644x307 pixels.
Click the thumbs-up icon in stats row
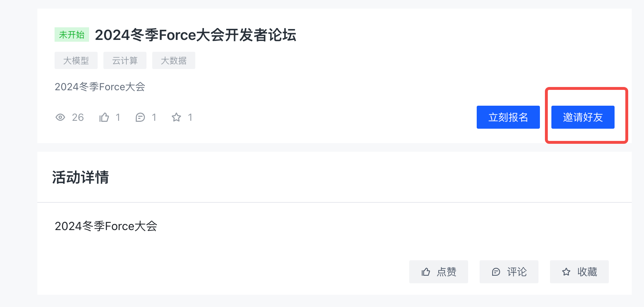pos(104,117)
